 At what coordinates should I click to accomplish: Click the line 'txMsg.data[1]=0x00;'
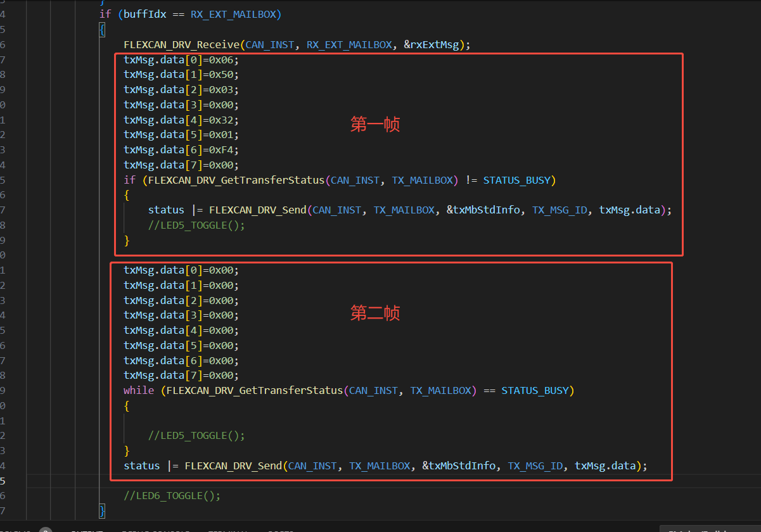tap(181, 285)
